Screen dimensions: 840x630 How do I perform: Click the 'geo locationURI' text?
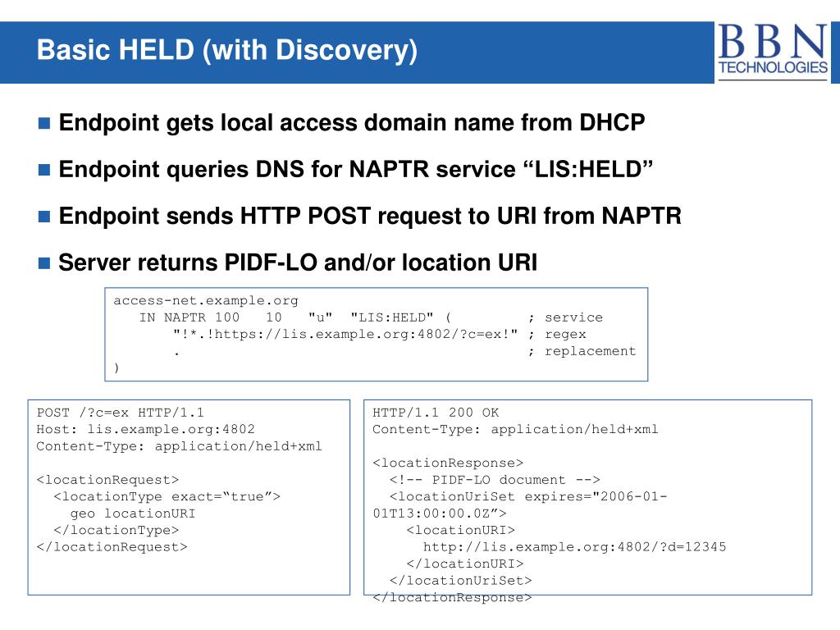pyautogui.click(x=133, y=514)
